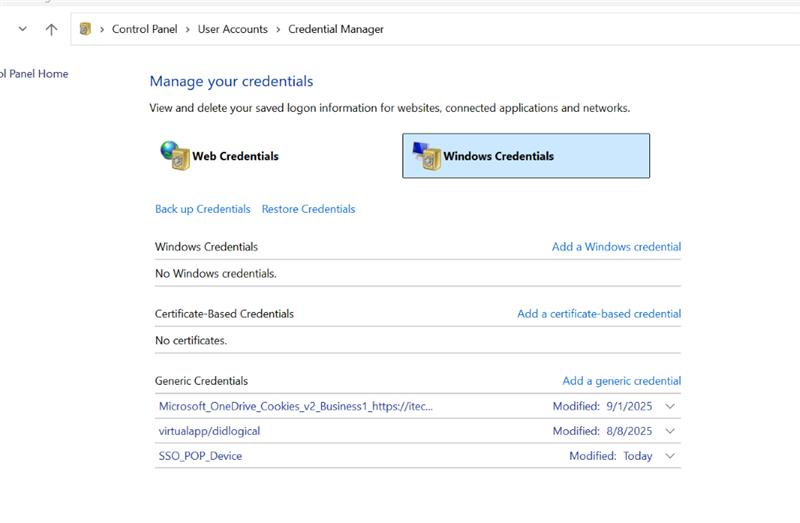
Task: Click breadcrumb arrow after User Accounts
Action: tap(278, 30)
